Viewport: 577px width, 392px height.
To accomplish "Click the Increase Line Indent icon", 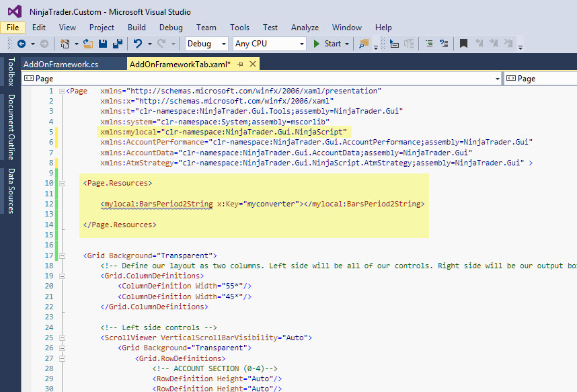I will [444, 44].
